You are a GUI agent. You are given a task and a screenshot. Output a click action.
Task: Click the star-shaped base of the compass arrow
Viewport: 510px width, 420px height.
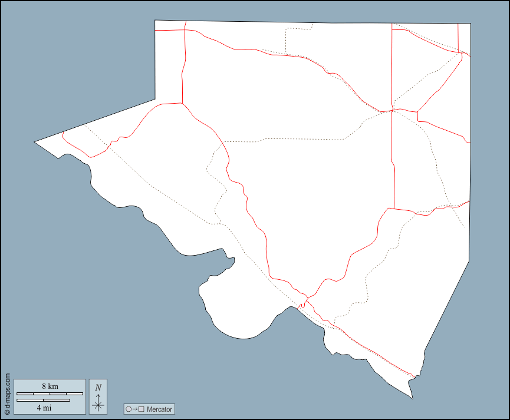(98, 405)
